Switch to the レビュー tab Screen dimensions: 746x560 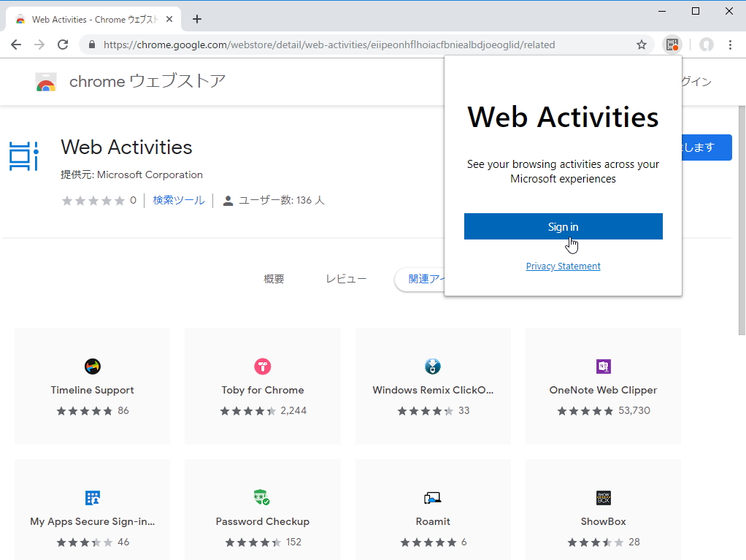click(345, 278)
